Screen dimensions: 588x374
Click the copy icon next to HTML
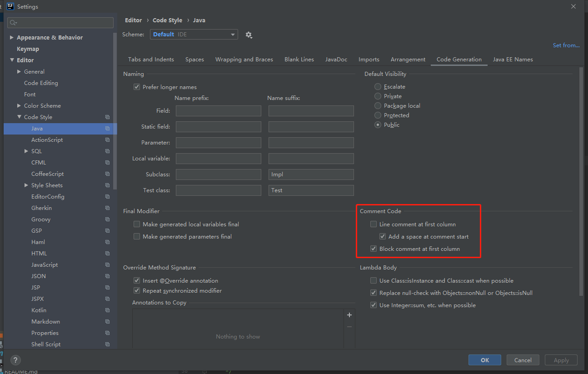click(107, 254)
